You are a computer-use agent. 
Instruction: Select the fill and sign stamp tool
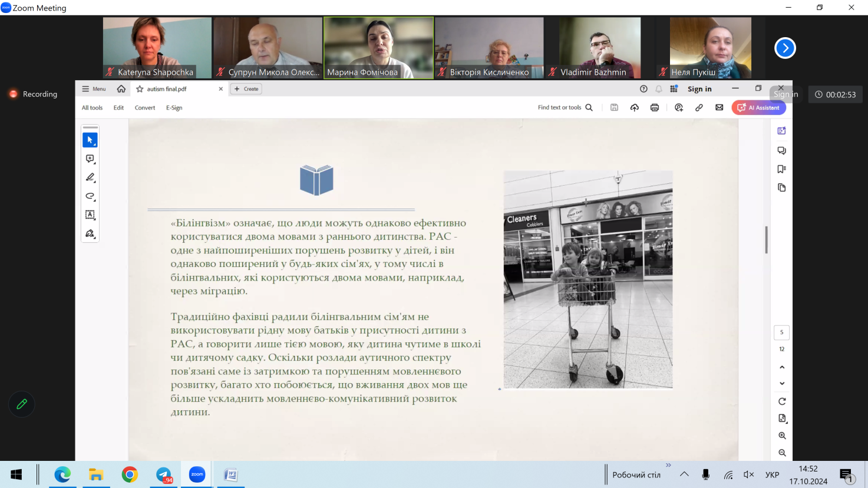click(x=90, y=234)
